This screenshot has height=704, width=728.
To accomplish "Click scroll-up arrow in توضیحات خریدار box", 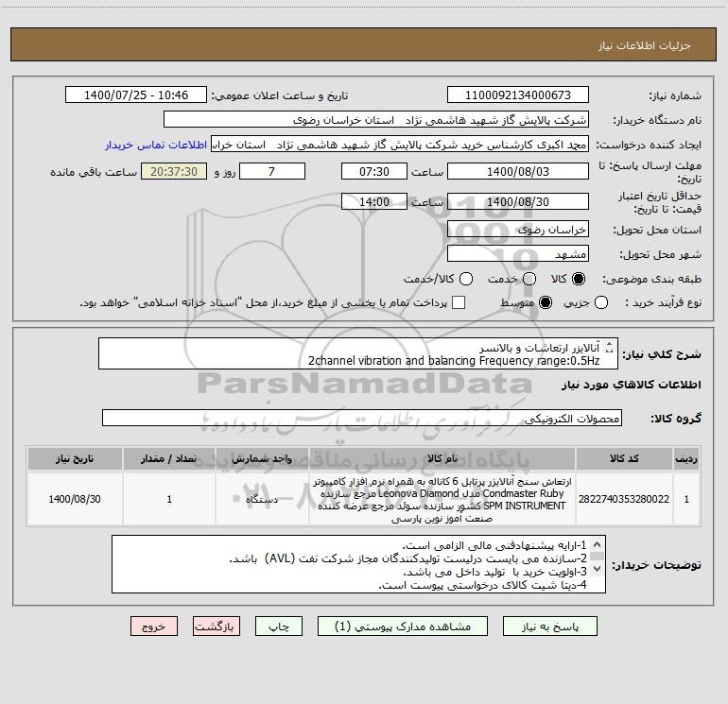I will pos(598,544).
